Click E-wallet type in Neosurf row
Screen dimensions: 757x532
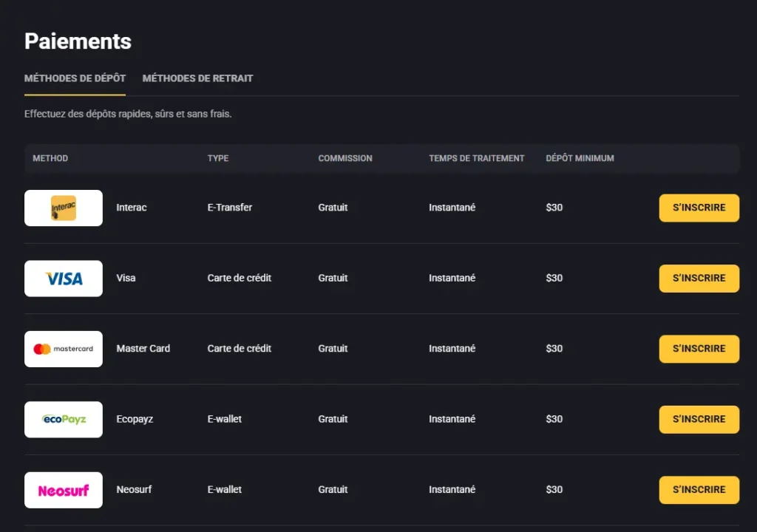point(225,490)
